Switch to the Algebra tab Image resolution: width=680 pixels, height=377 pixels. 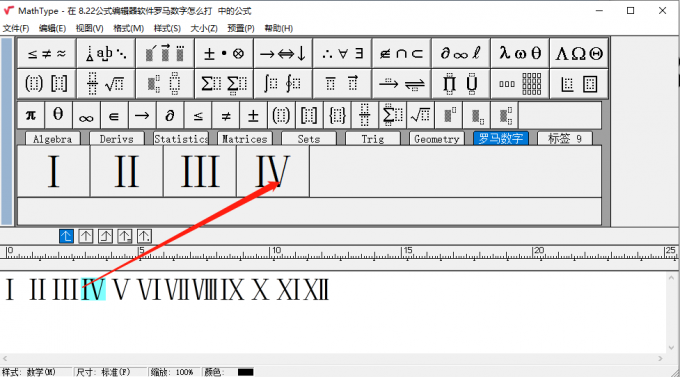52,139
